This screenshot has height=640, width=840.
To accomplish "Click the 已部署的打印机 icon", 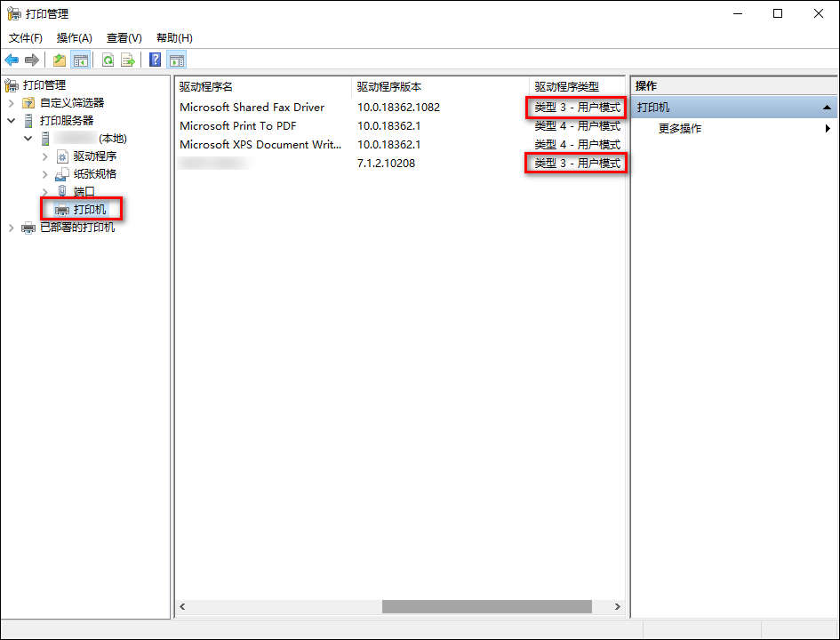I will point(28,228).
